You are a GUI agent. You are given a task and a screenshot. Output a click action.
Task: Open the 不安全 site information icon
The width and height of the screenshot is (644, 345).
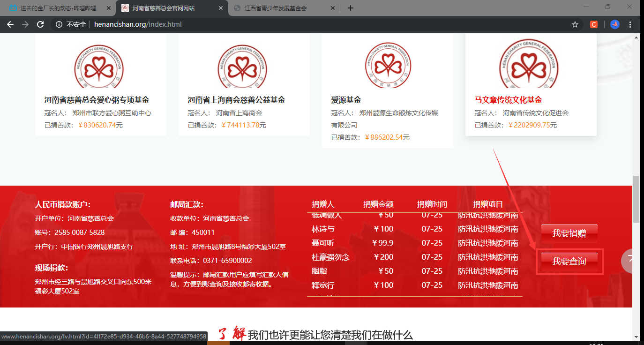tap(59, 24)
